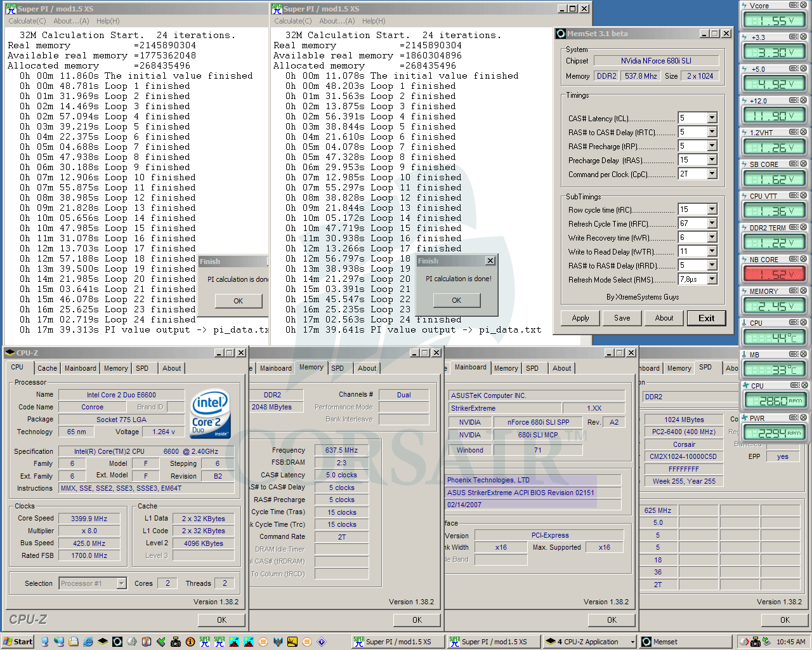The height and width of the screenshot is (650, 812).
Task: Open Precharge Delay (tRAS) dropdown
Action: click(712, 160)
